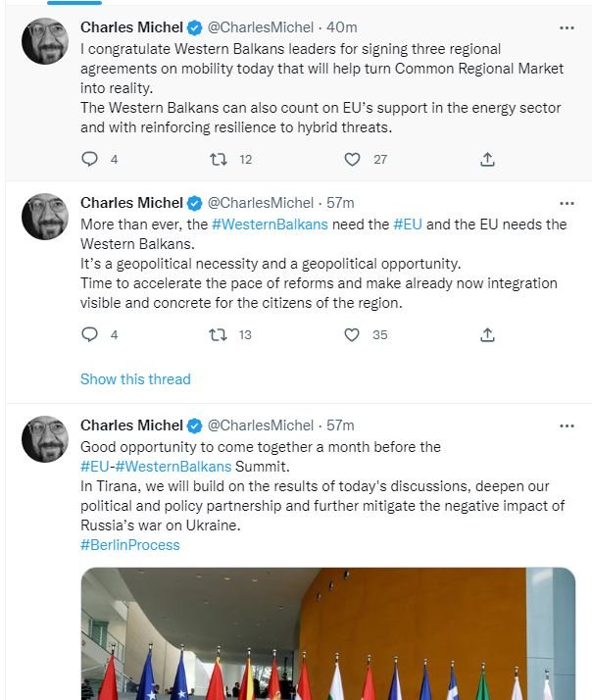Open the #BerlinProcess hashtag
The width and height of the screenshot is (592, 700).
[x=130, y=544]
